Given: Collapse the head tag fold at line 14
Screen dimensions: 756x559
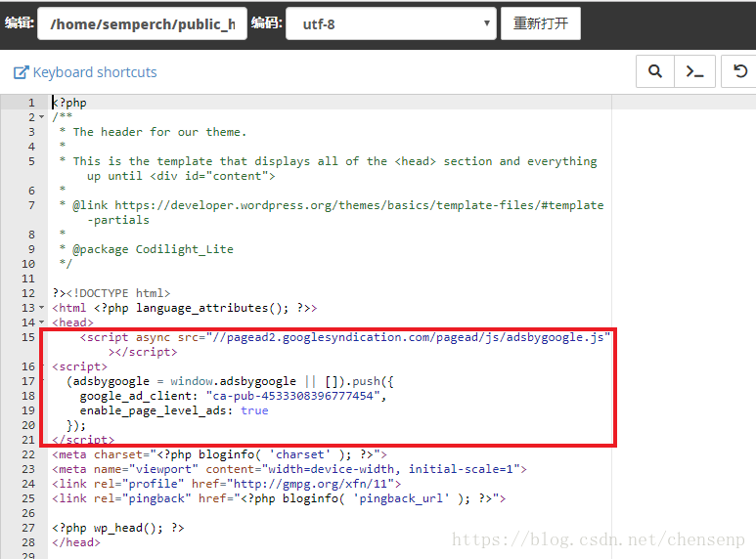Looking at the screenshot, I should click(41, 322).
